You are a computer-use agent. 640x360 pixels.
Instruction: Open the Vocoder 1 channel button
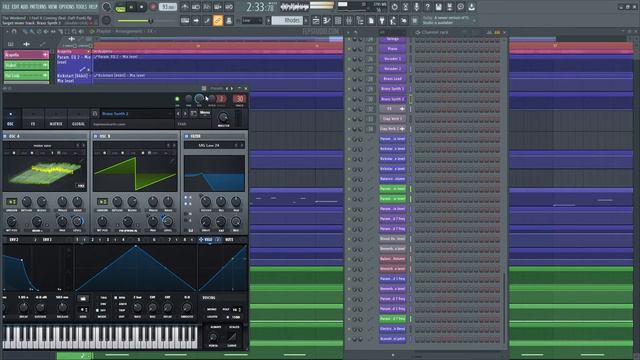tap(392, 59)
